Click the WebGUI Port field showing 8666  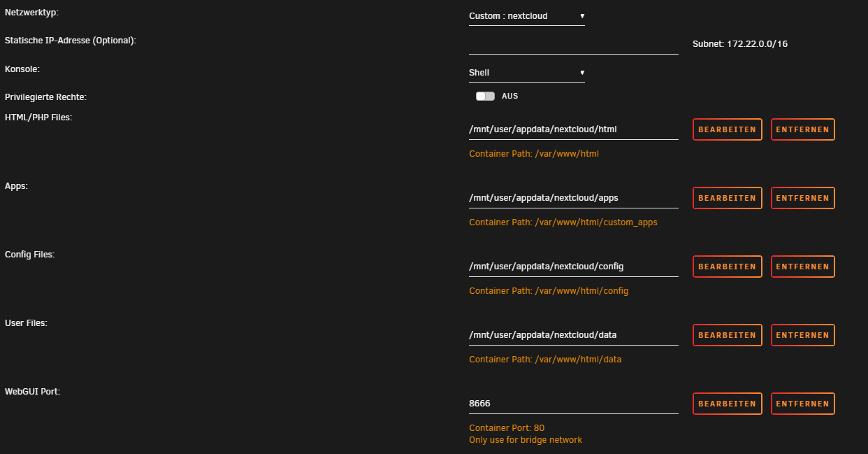click(x=574, y=404)
